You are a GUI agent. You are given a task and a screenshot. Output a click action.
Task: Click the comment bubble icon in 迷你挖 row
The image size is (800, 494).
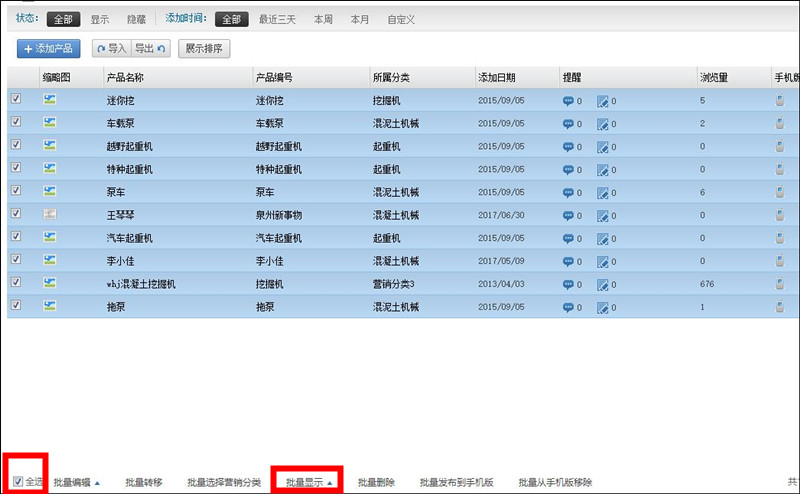(x=568, y=100)
